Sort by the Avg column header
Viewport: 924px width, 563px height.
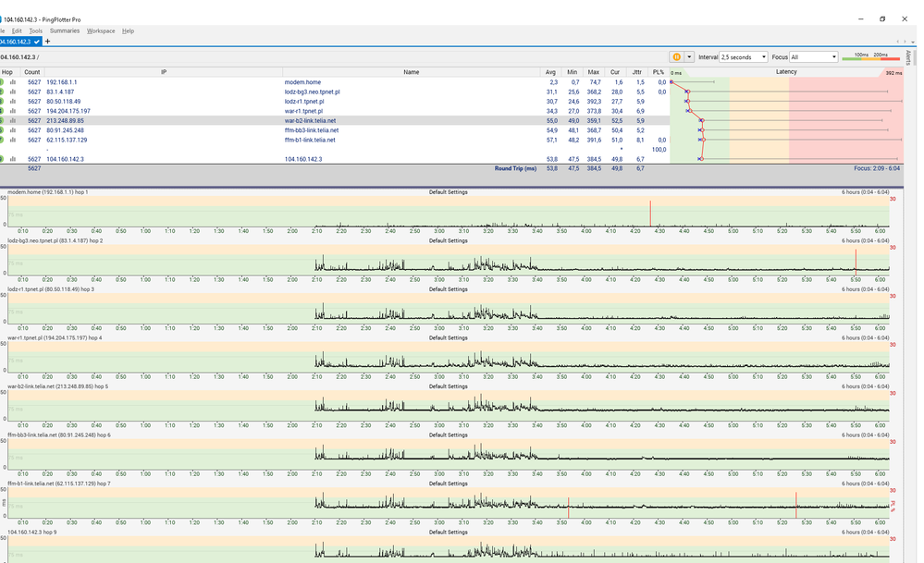point(551,72)
